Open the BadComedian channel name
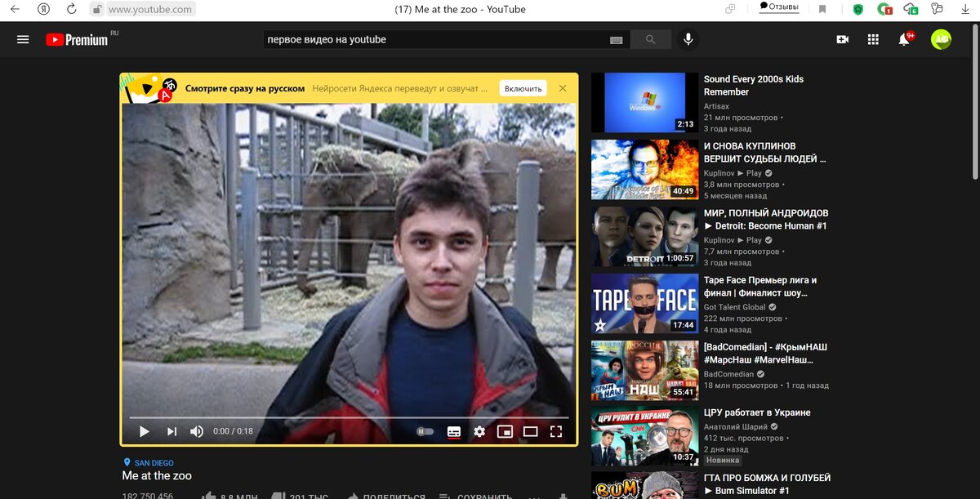The width and height of the screenshot is (980, 499). tap(730, 374)
